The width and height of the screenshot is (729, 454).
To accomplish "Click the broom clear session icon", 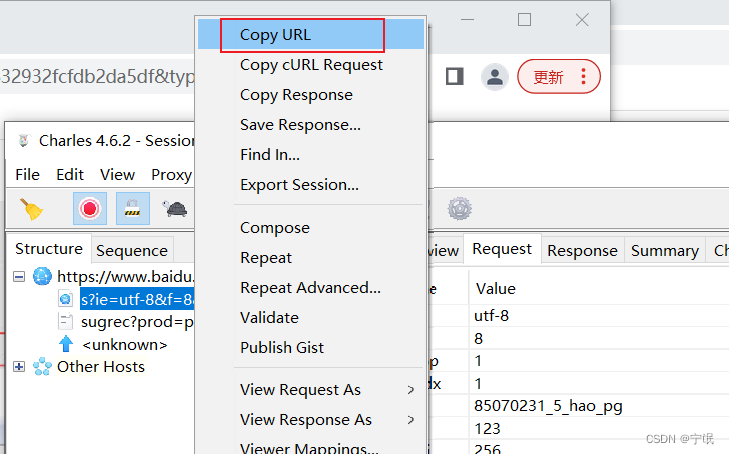I will pyautogui.click(x=31, y=209).
